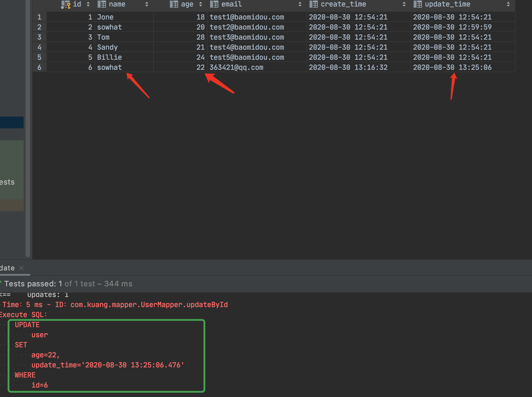The height and width of the screenshot is (397, 532).
Task: Click the email column table icon
Action: [214, 4]
